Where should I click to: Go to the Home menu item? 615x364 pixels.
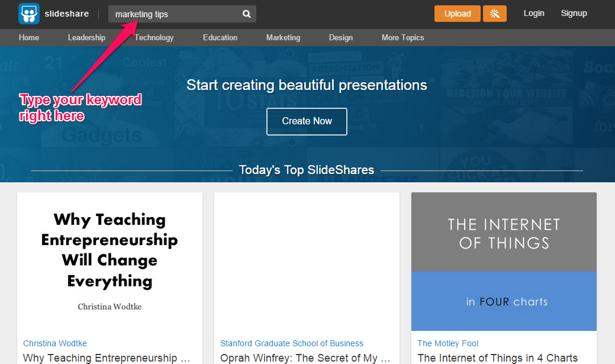point(29,38)
